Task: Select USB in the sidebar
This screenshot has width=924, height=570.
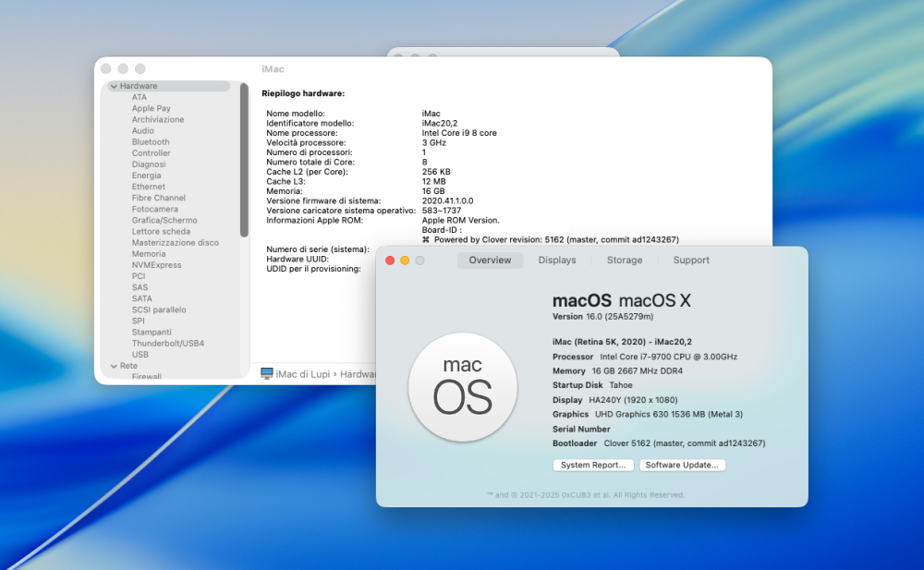Action: pyautogui.click(x=140, y=355)
